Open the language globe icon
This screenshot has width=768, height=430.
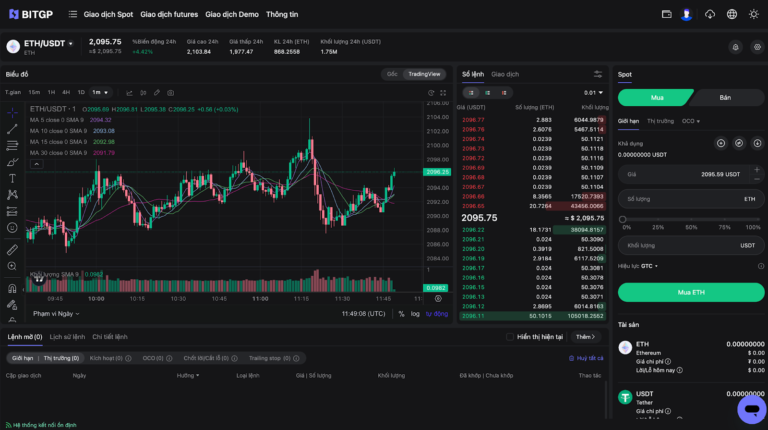point(732,14)
